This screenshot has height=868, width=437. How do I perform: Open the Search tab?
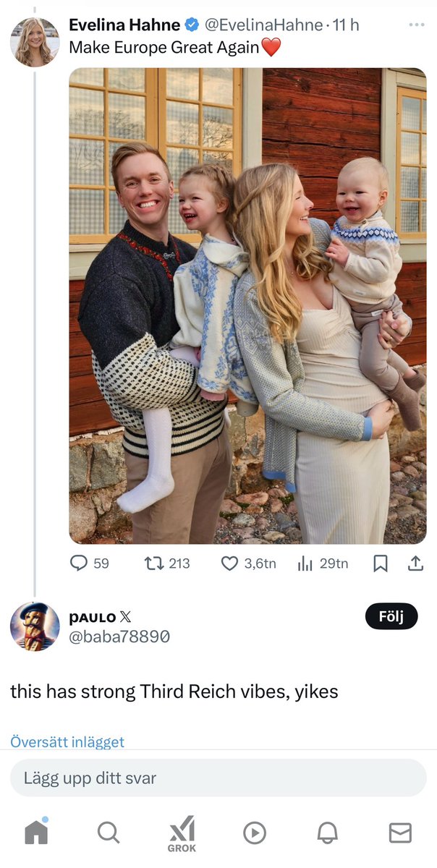[x=109, y=833]
